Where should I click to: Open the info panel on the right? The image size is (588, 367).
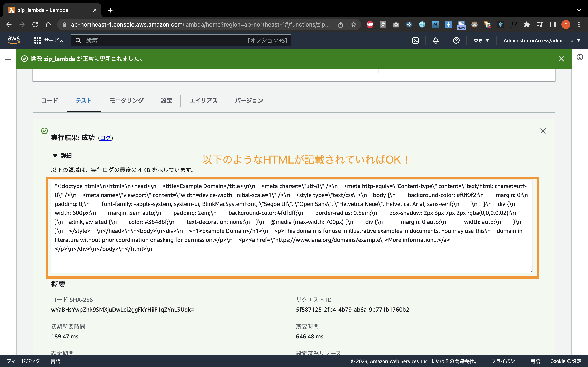pyautogui.click(x=580, y=57)
